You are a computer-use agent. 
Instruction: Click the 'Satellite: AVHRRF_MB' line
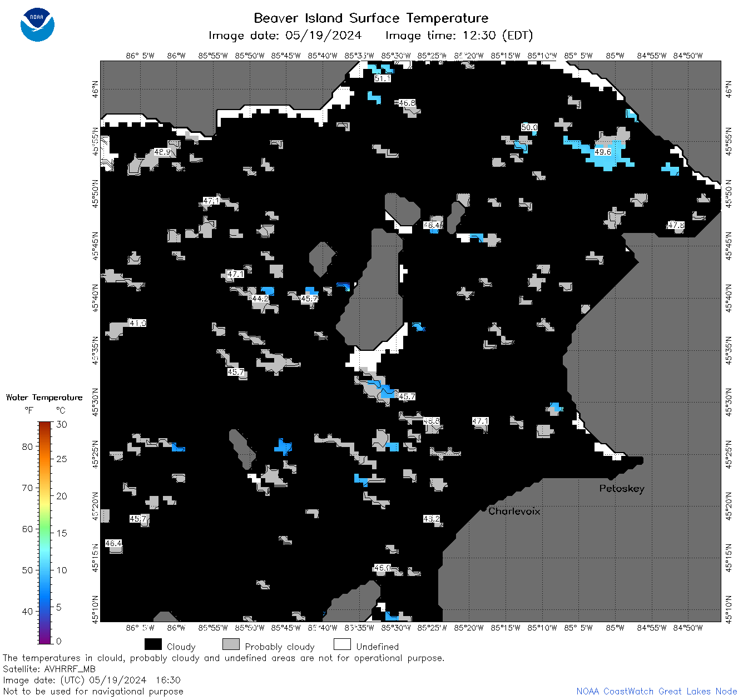(49, 669)
